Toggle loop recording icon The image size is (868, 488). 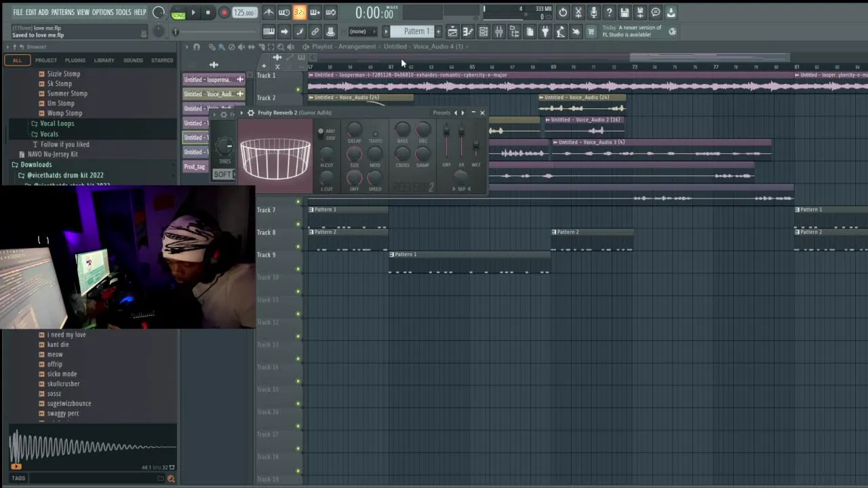[330, 12]
